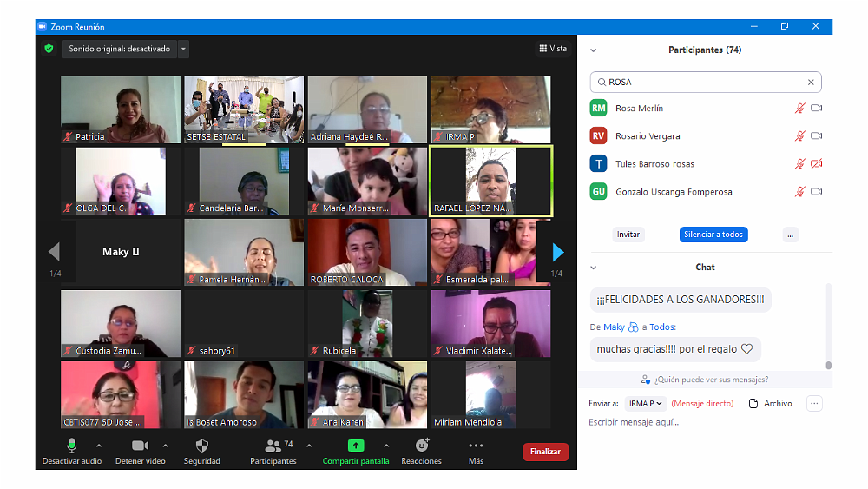Image resolution: width=868 pixels, height=489 pixels.
Task: Go to next video page arrow
Action: tap(558, 252)
